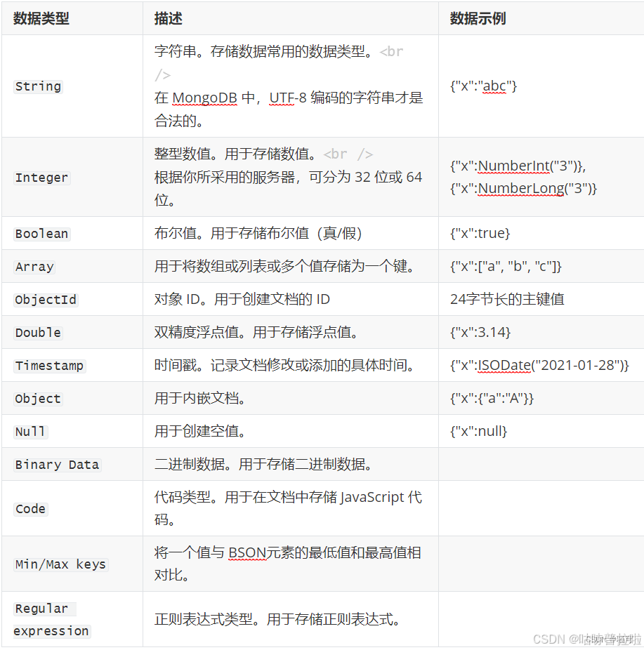Select the ObjectId label
644x650 pixels.
tap(45, 299)
